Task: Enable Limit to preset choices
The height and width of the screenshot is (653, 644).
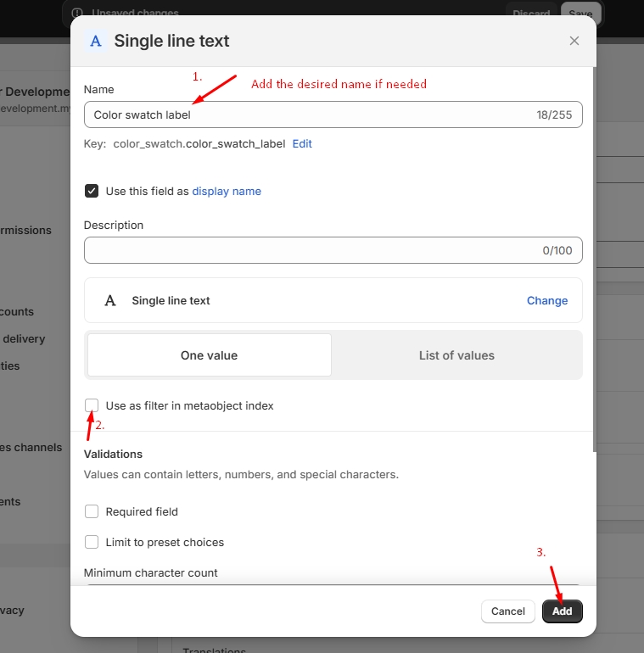Action: click(92, 542)
